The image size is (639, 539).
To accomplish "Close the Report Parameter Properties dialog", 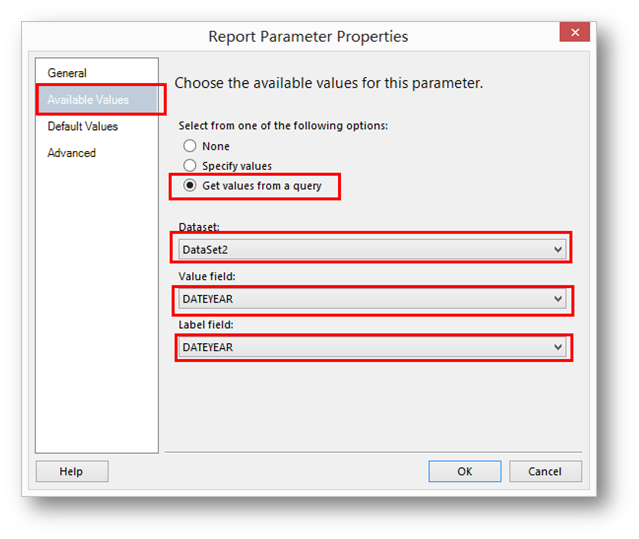I will click(575, 32).
